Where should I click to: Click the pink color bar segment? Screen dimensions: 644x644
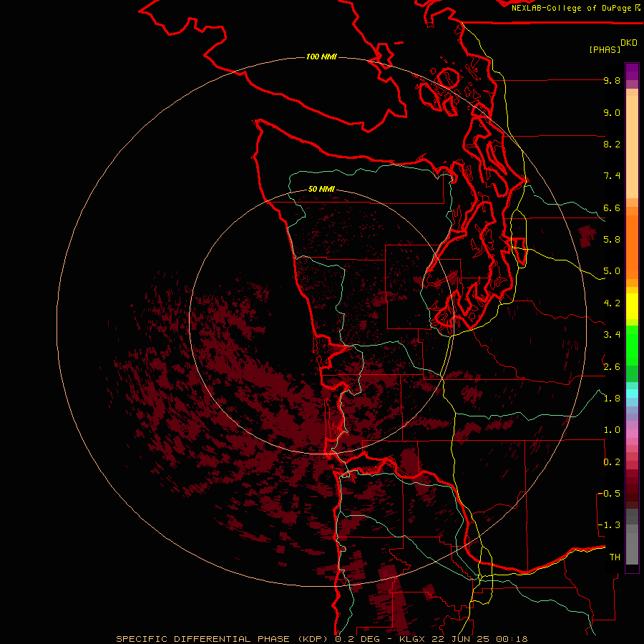pyautogui.click(x=632, y=434)
